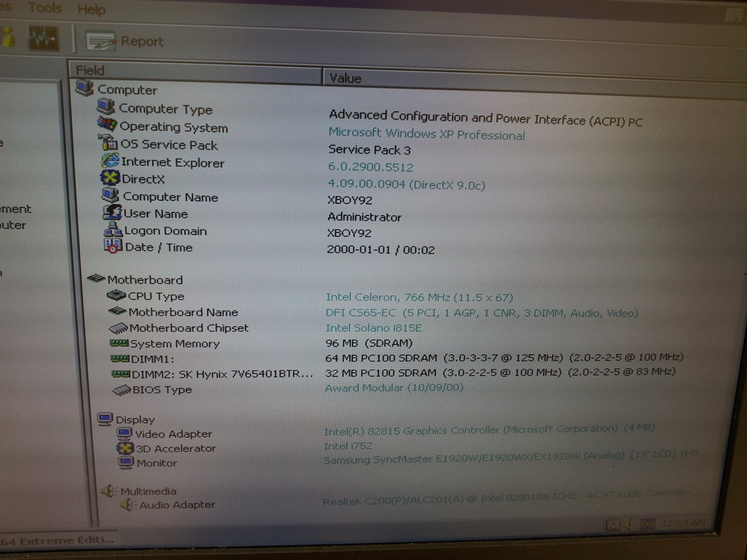Click the Motherboard Chipset icon
The width and height of the screenshot is (747, 560).
118,328
